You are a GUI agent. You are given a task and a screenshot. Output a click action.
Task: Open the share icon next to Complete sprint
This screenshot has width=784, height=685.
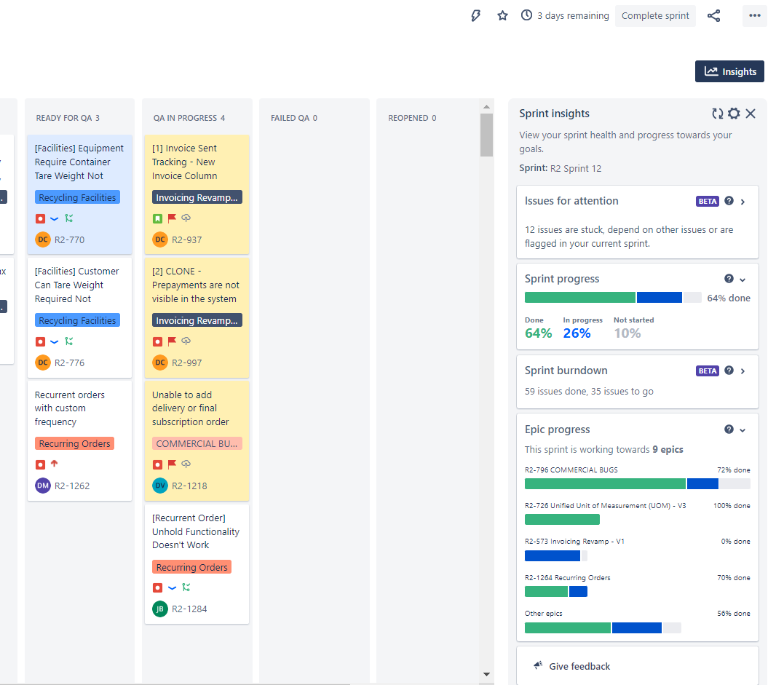pyautogui.click(x=713, y=15)
